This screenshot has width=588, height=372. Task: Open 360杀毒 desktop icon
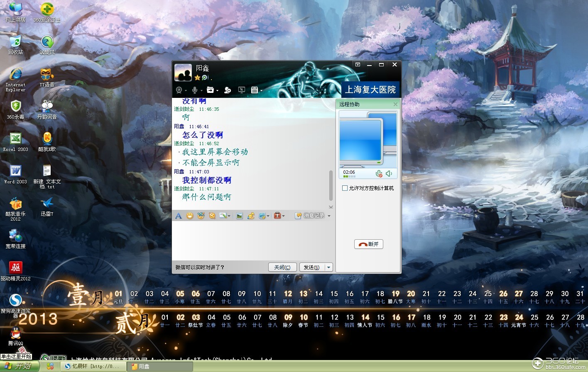click(15, 109)
